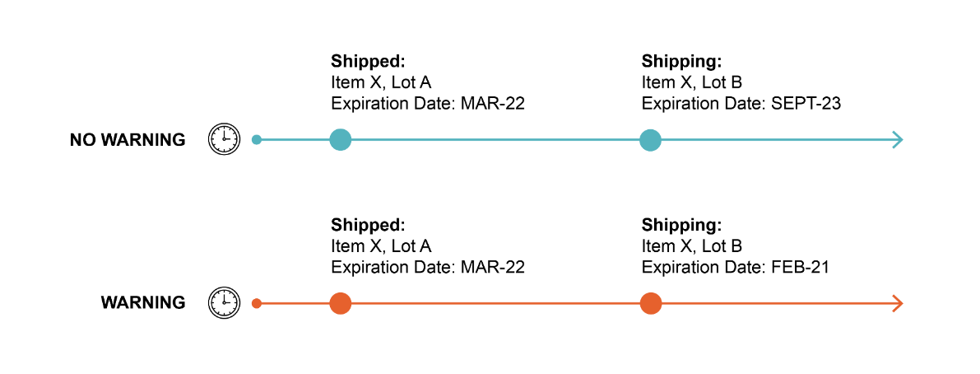Select the small orange timeline start dot

[257, 303]
